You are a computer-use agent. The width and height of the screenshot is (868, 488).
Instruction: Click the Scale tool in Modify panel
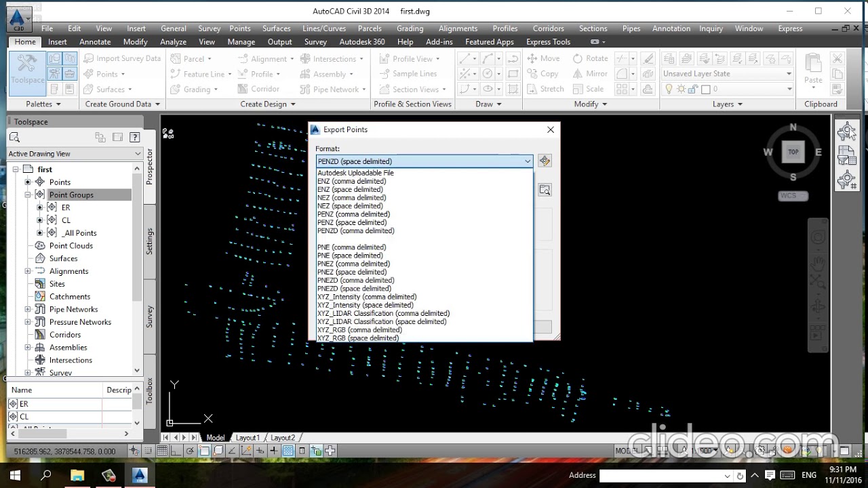tap(588, 89)
